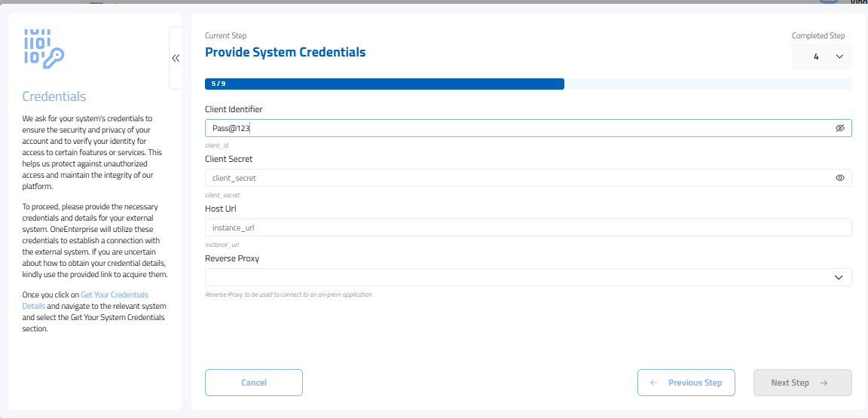Collapse the sidebar with double-chevron icon
The width and height of the screenshot is (868, 418).
(176, 58)
